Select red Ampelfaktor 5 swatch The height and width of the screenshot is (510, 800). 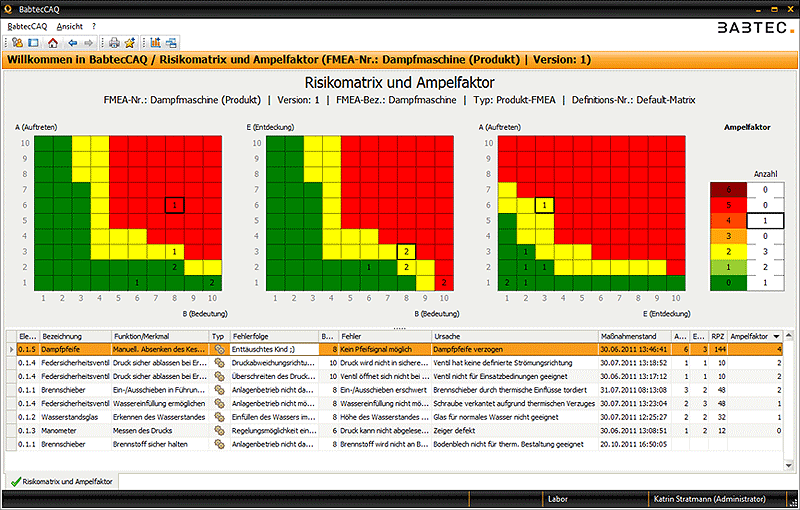[729, 205]
